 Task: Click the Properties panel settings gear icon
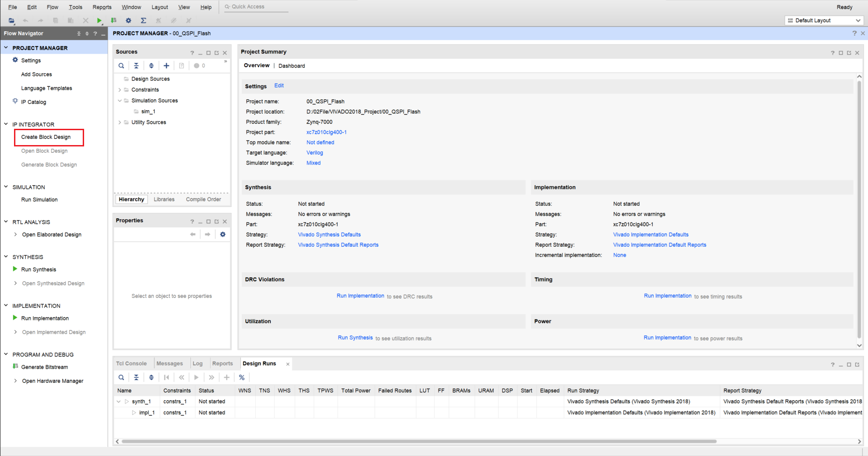222,234
